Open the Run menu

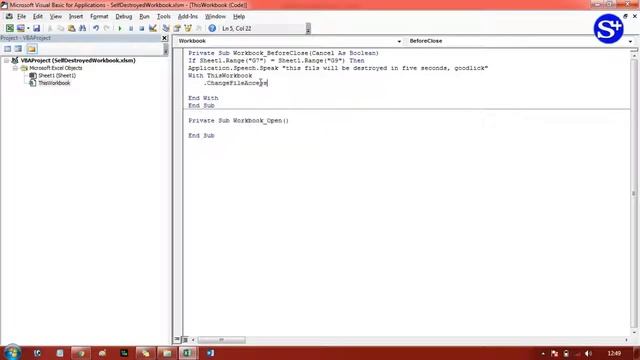click(x=144, y=16)
